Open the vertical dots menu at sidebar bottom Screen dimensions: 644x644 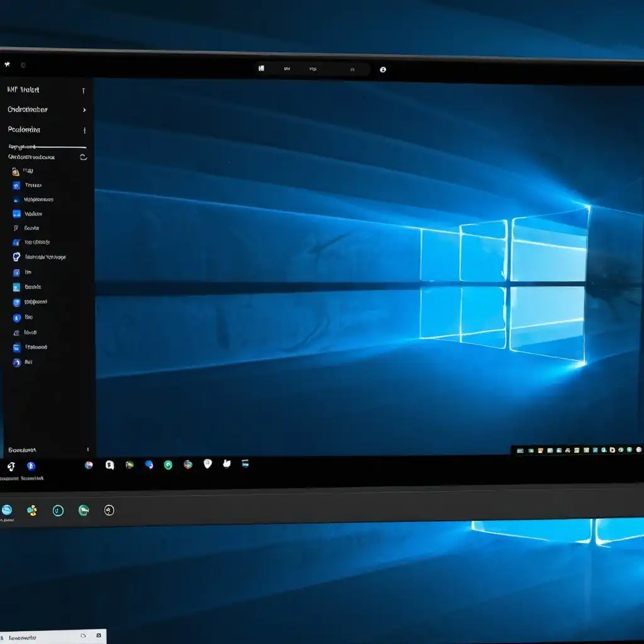coord(88,449)
